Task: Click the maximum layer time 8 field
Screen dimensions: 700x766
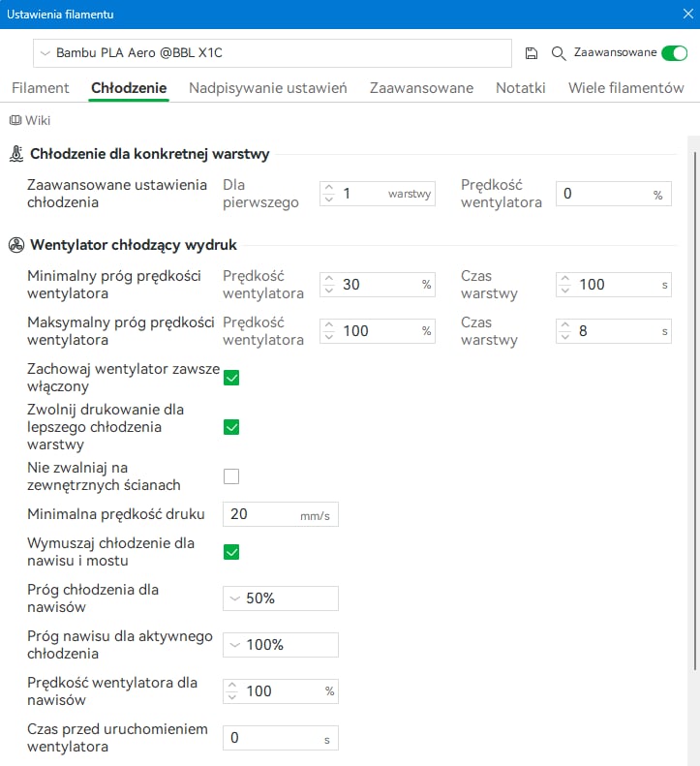Action: click(614, 331)
